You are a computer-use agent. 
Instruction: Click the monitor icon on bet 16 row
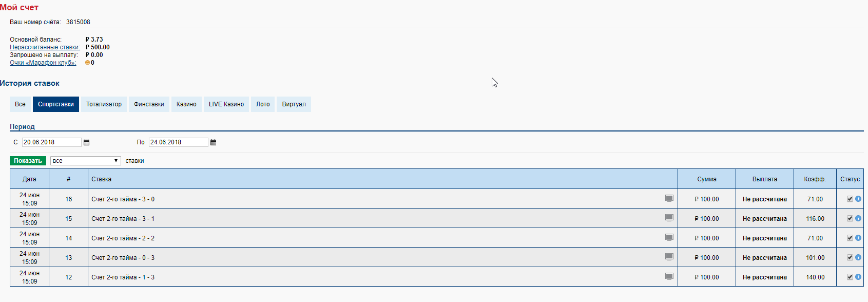[669, 198]
